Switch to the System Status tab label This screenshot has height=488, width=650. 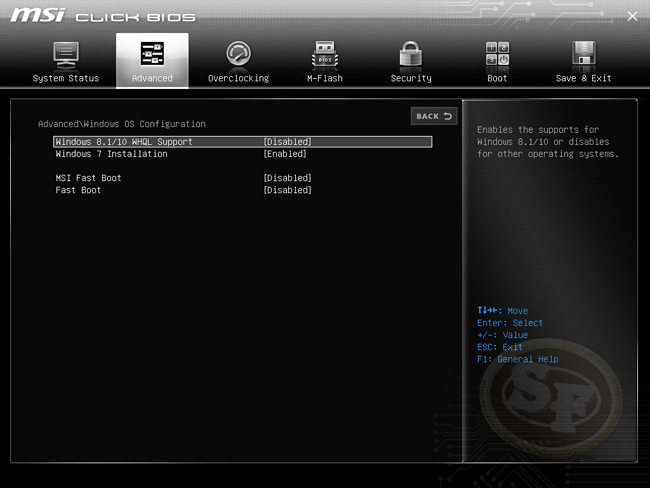tap(66, 78)
